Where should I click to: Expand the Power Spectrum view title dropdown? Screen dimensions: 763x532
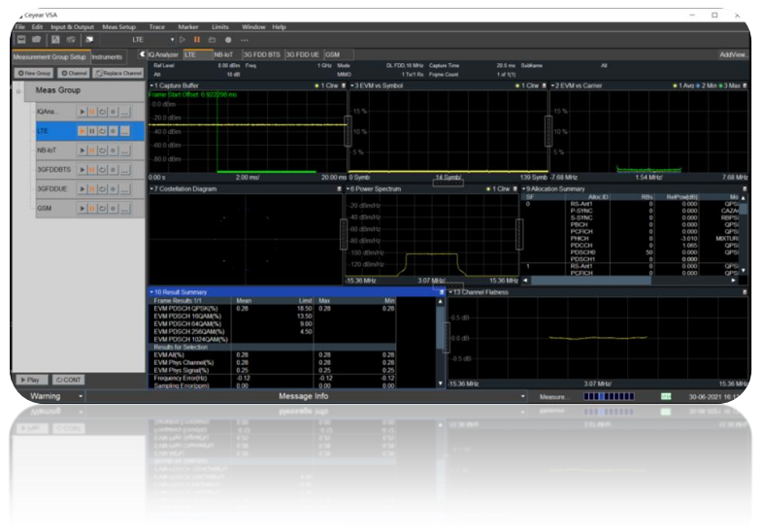point(348,189)
